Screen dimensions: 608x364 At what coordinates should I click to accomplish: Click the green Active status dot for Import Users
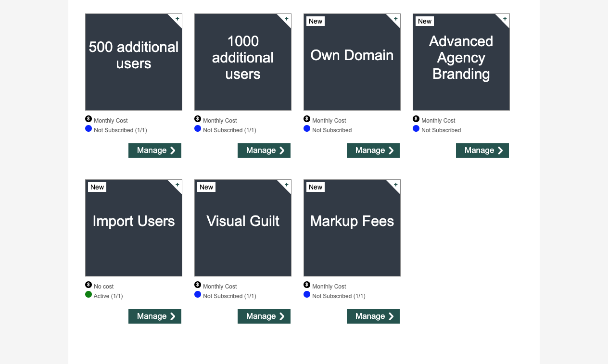(x=89, y=294)
